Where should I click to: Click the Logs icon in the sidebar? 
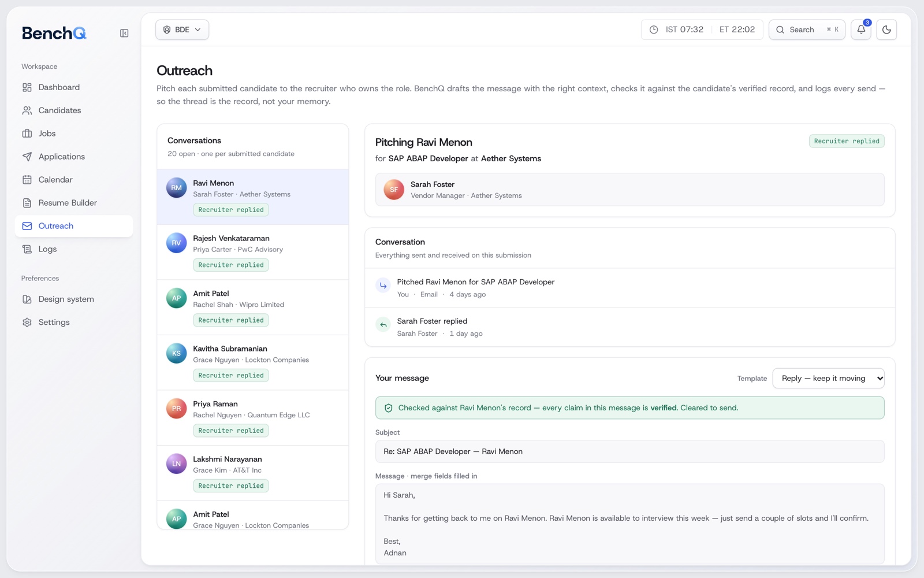(x=27, y=249)
